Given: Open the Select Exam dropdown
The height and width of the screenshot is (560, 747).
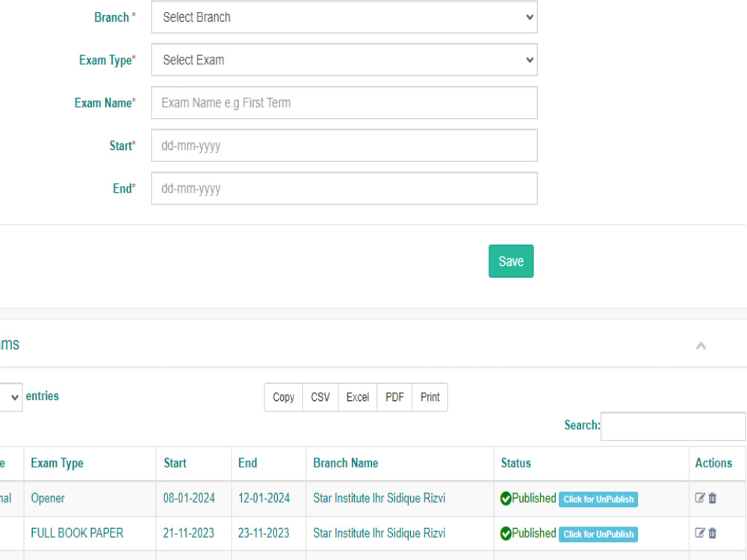Looking at the screenshot, I should [x=344, y=60].
